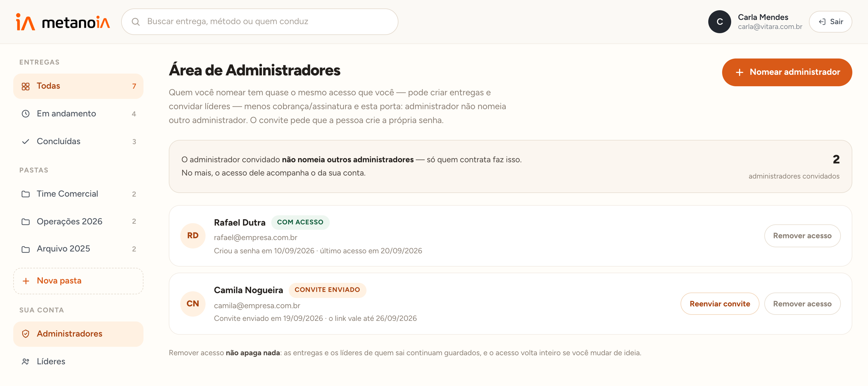Create a Nova pasta

click(x=78, y=281)
